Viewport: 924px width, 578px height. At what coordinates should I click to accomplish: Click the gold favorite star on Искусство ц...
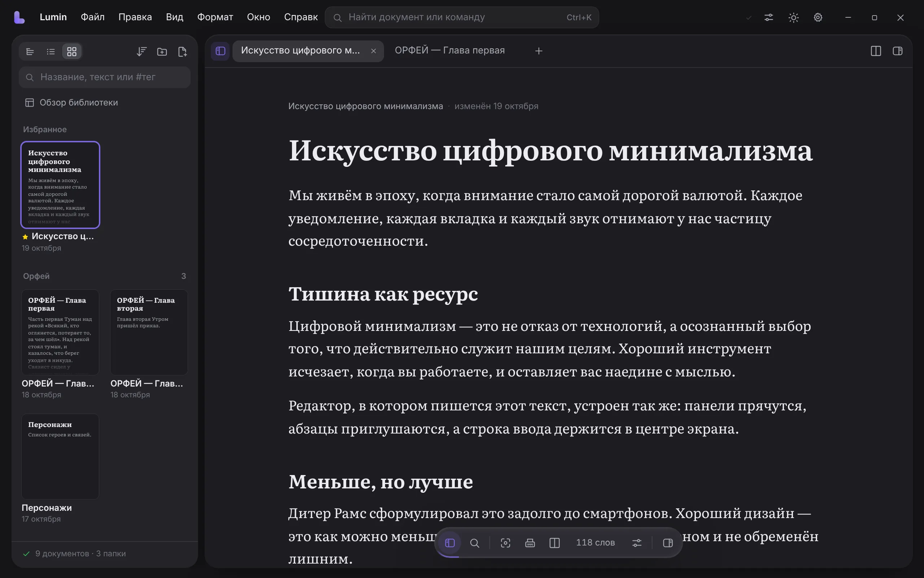pos(25,237)
